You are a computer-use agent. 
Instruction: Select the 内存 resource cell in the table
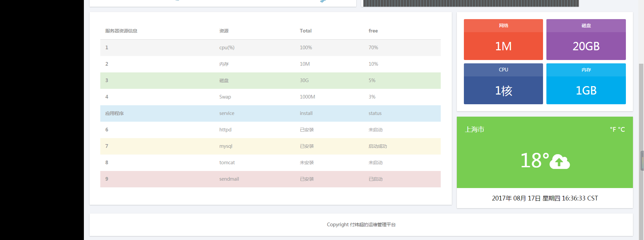pyautogui.click(x=224, y=64)
